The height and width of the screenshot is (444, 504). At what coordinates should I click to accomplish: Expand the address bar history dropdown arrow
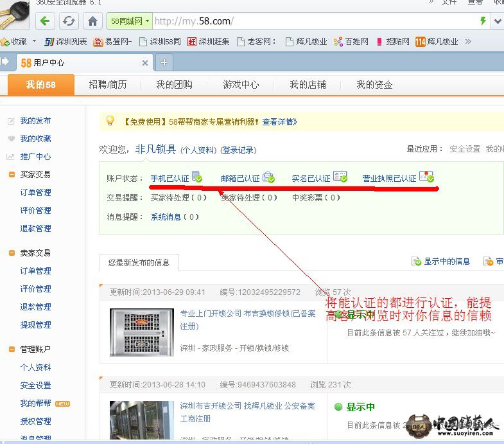point(497,21)
